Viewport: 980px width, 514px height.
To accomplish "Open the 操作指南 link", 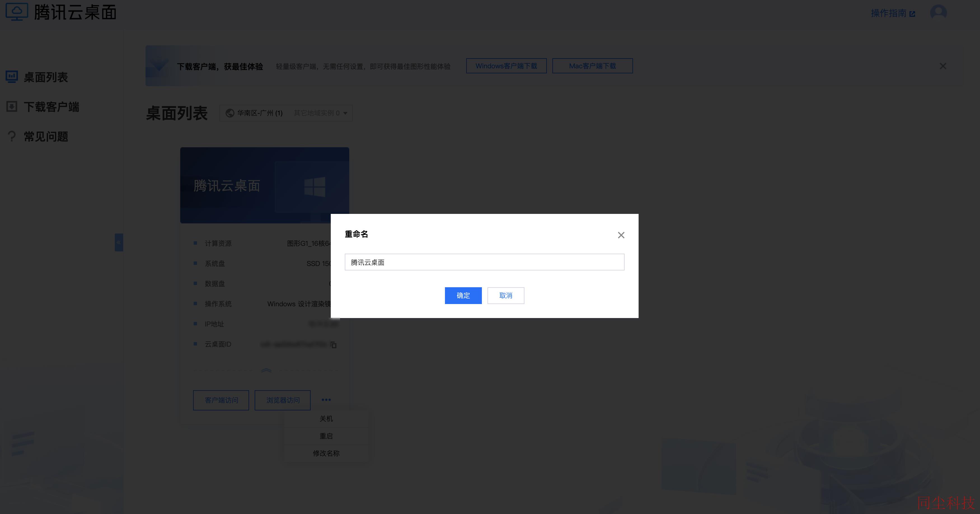I will coord(893,13).
